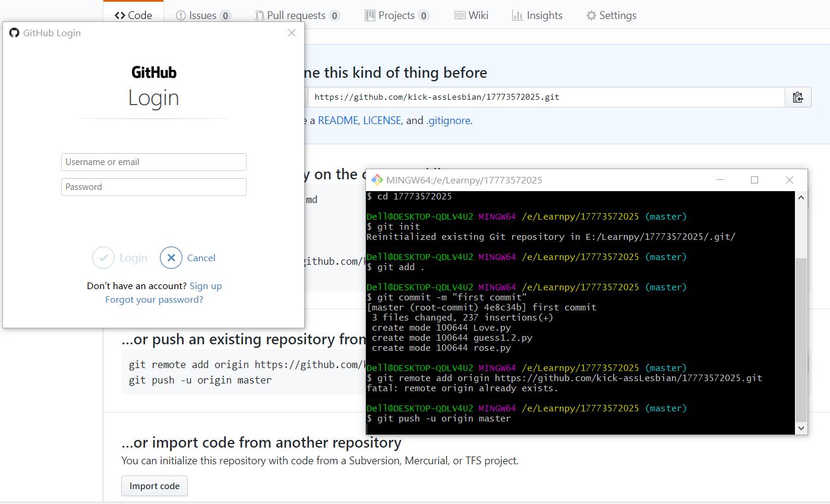Image resolution: width=830 pixels, height=504 pixels.
Task: Click the Insights graph icon
Action: (x=517, y=15)
